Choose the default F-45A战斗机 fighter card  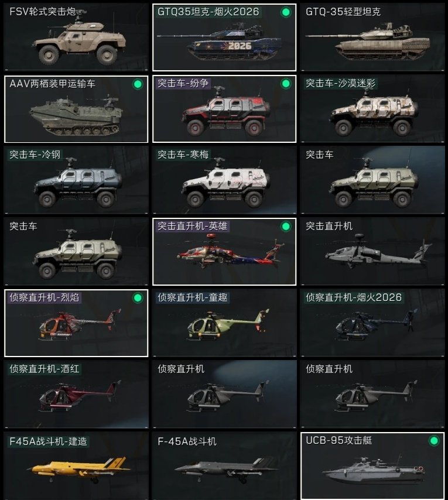click(x=224, y=465)
